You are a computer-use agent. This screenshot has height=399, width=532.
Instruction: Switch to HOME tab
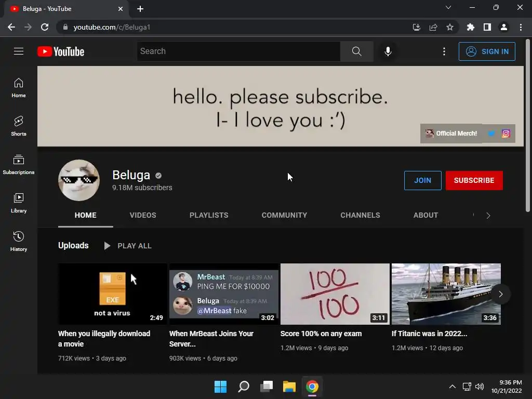coord(86,215)
